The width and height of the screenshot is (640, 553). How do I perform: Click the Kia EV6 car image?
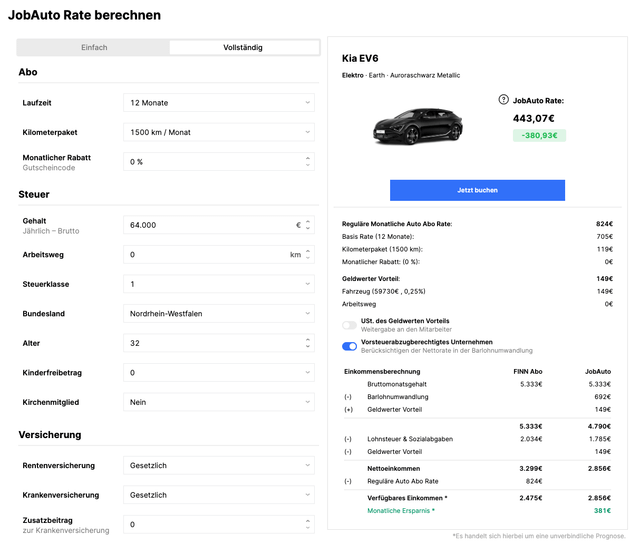coord(418,126)
